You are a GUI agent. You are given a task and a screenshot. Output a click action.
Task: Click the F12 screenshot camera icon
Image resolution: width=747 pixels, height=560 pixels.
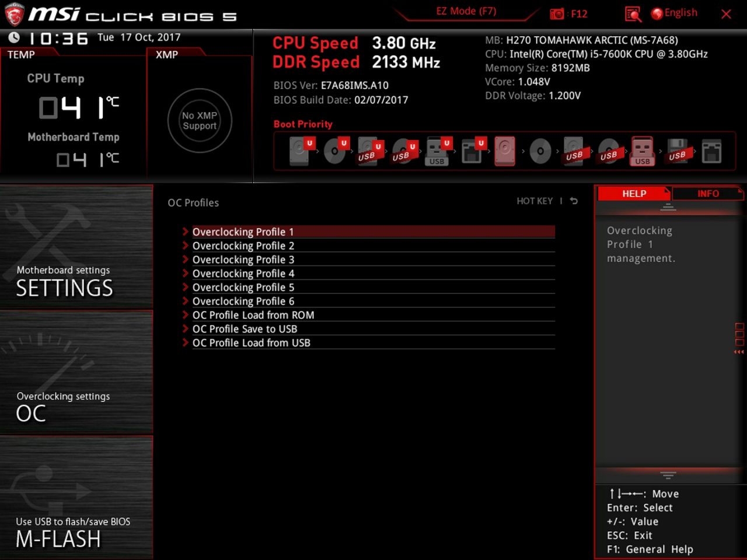tap(557, 13)
